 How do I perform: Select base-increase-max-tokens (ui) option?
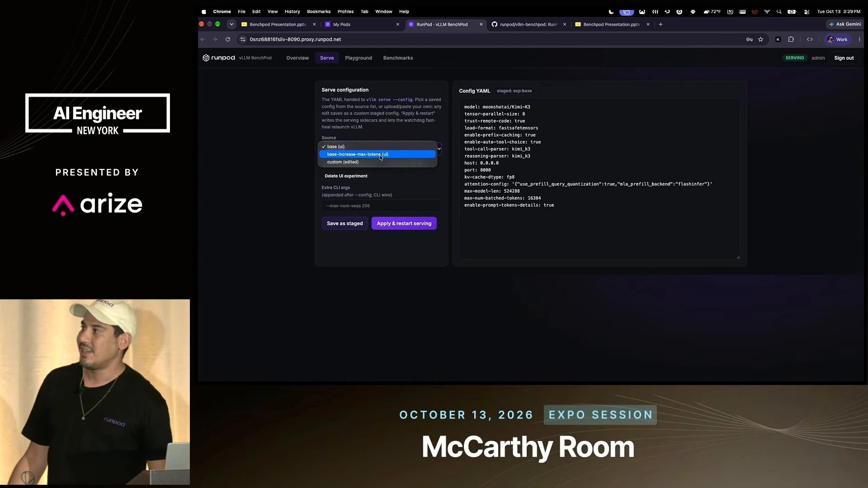(377, 154)
